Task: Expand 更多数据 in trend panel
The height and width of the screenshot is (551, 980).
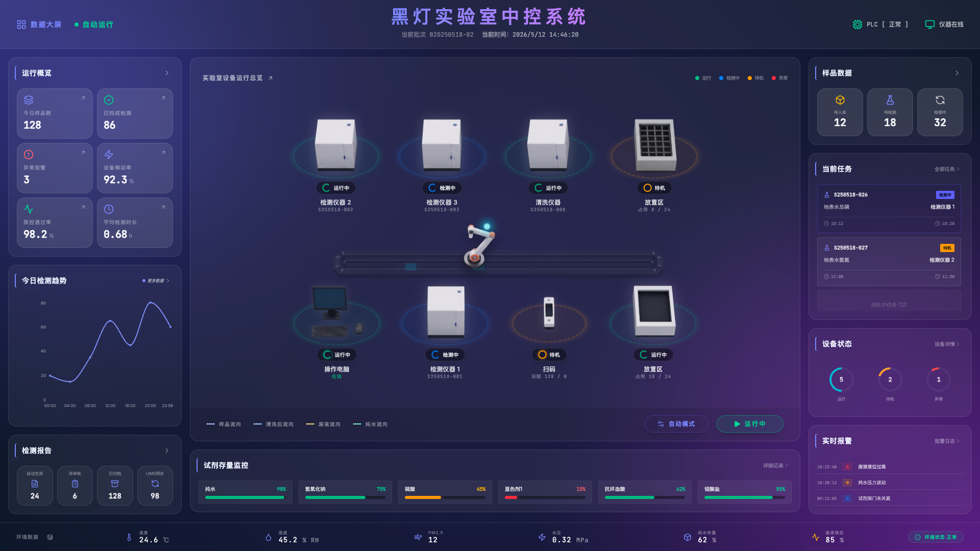Action: tap(156, 281)
